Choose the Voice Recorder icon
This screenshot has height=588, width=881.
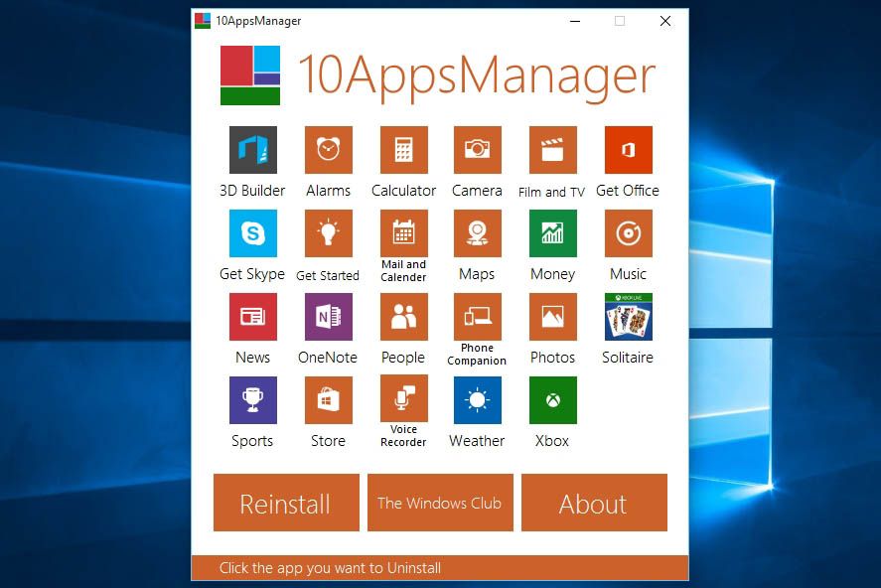click(403, 398)
